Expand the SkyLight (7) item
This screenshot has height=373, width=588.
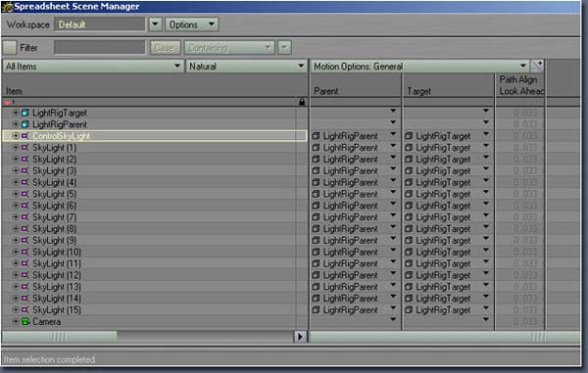[x=16, y=216]
